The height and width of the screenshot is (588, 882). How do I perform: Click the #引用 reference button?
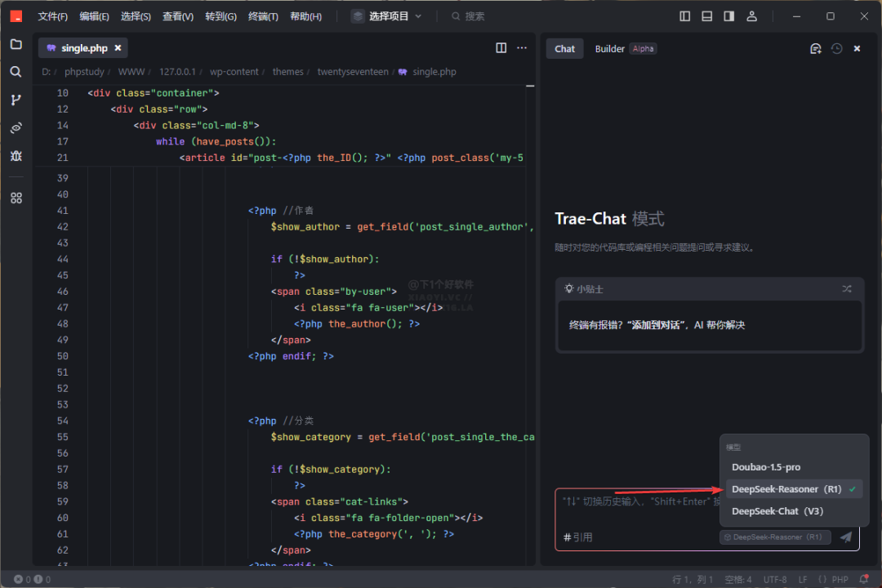tap(578, 537)
